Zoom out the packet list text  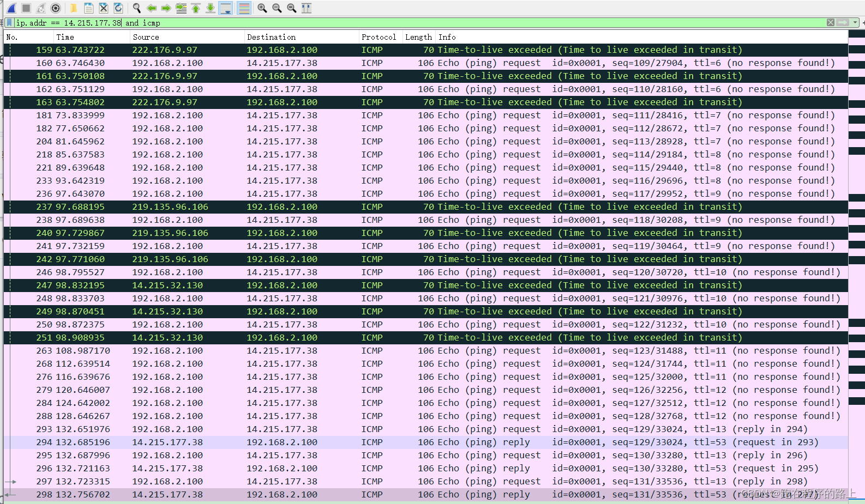tap(277, 8)
